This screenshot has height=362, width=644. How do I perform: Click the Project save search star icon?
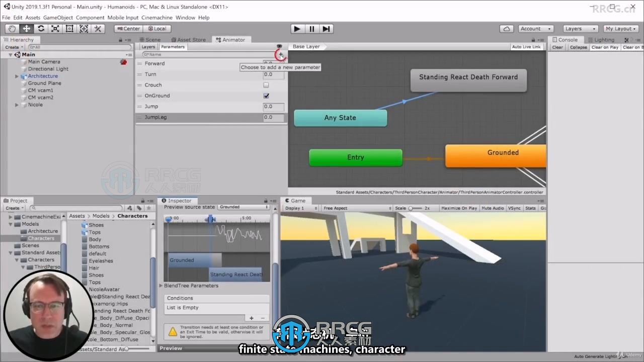click(148, 208)
